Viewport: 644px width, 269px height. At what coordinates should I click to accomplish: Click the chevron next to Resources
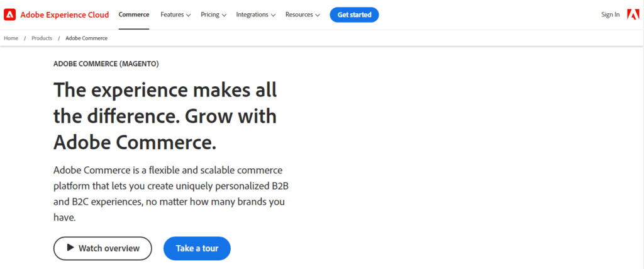pos(318,15)
